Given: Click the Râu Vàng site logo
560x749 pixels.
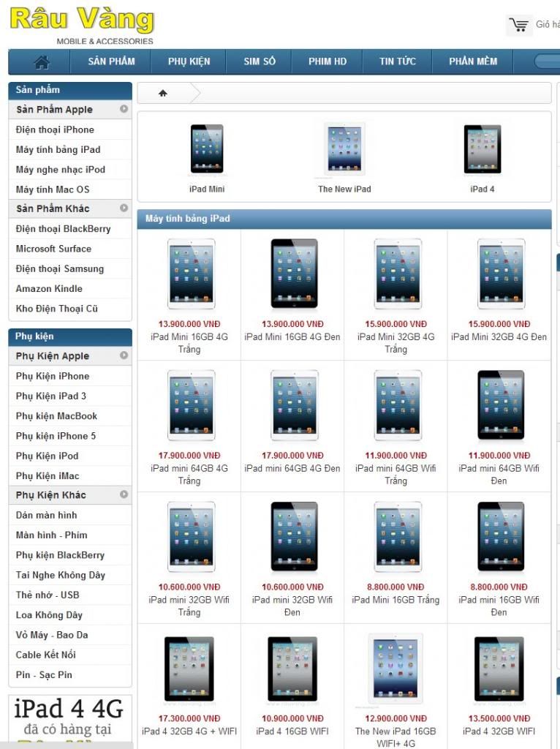Looking at the screenshot, I should (x=82, y=25).
